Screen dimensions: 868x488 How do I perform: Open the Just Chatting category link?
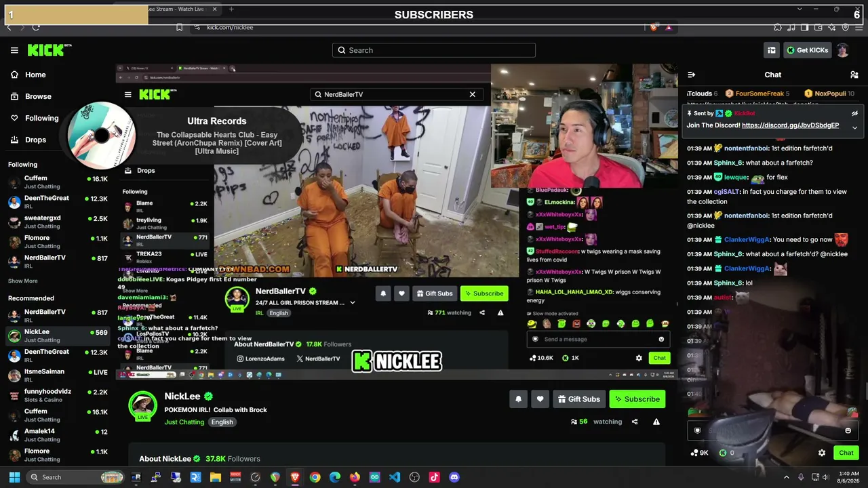[184, 422]
